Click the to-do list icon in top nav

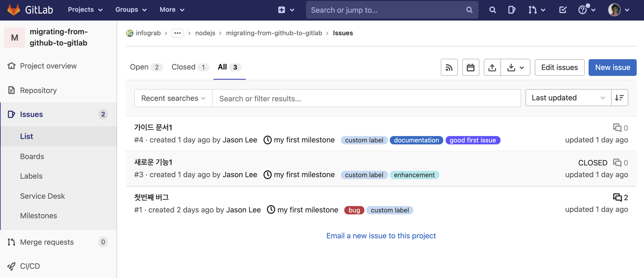coord(563,10)
